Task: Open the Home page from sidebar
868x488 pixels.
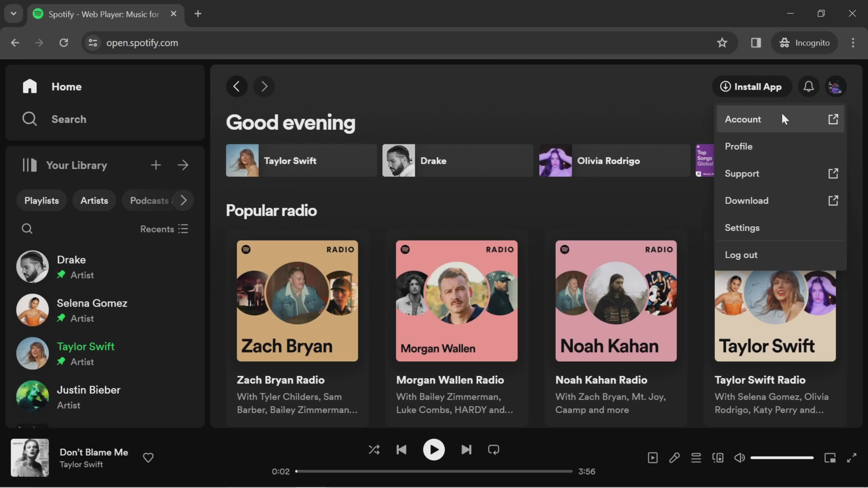Action: [52, 87]
